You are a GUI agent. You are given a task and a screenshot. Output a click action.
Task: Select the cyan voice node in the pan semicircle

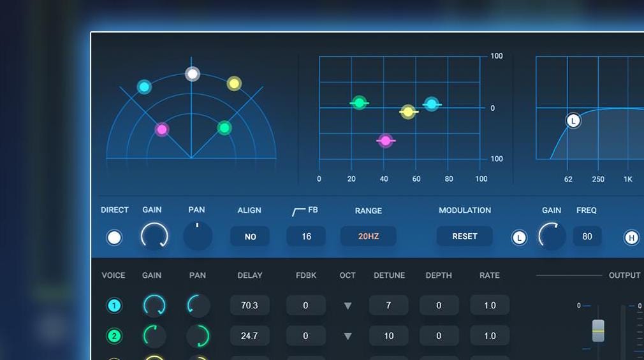[x=144, y=87]
